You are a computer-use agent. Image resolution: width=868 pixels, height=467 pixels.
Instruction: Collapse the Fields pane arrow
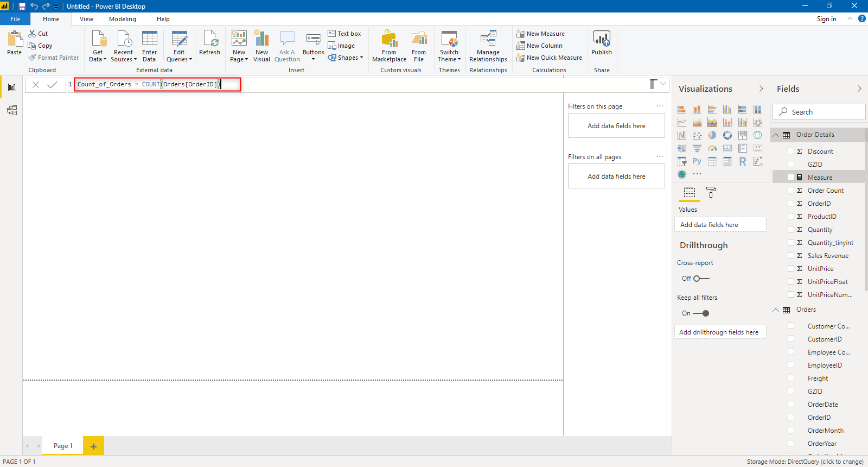pos(859,89)
